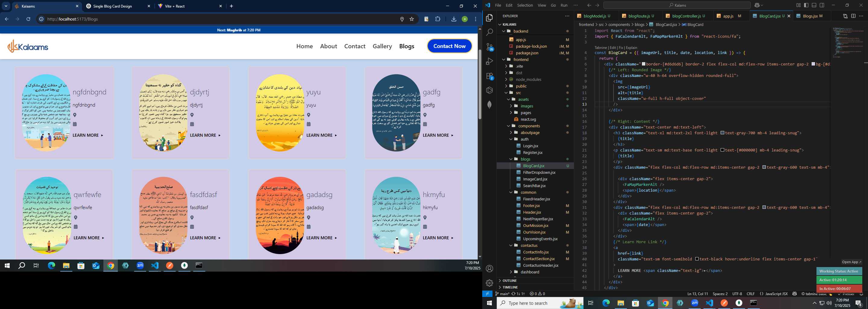
Task: Click the errors and warnings count in status bar
Action: tap(537, 294)
